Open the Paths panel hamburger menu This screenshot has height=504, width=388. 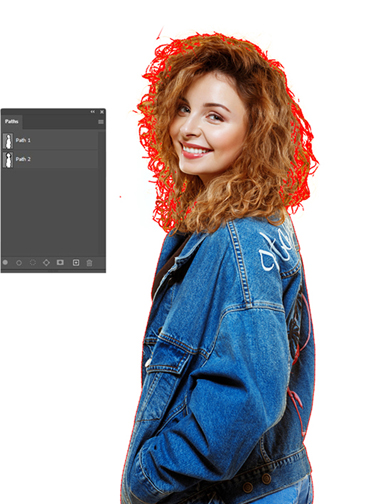point(101,122)
